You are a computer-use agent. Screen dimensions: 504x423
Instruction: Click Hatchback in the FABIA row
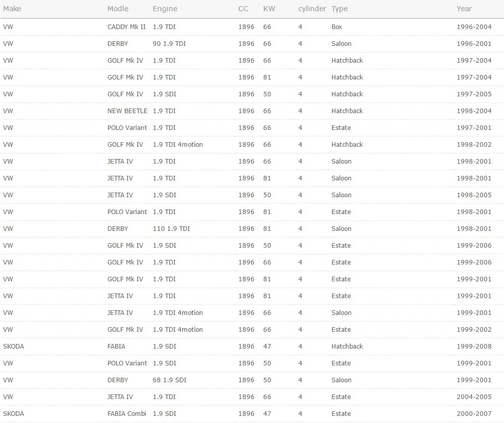pos(347,347)
